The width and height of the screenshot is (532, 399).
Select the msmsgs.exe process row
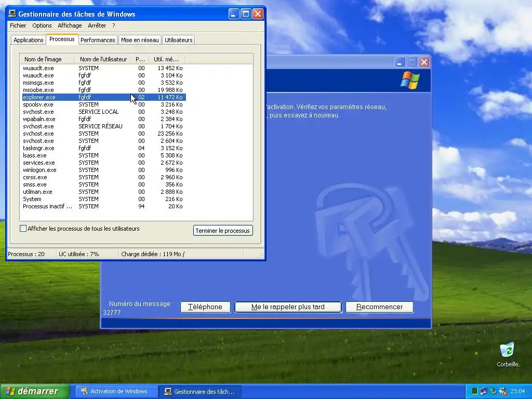[x=103, y=83]
